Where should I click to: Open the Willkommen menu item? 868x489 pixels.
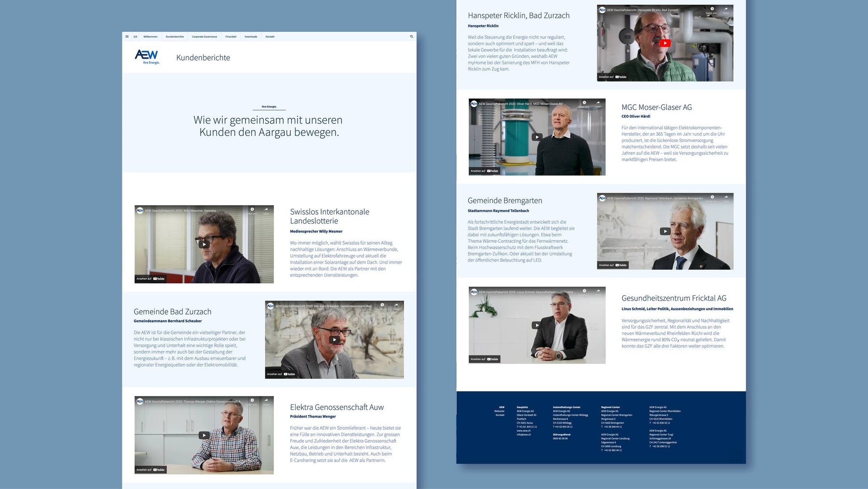(150, 37)
